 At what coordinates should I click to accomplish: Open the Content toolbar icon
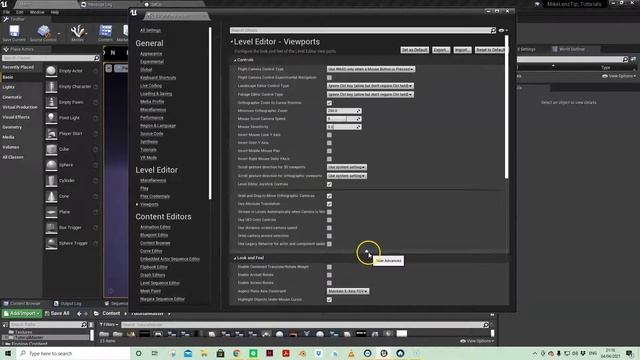tap(105, 31)
